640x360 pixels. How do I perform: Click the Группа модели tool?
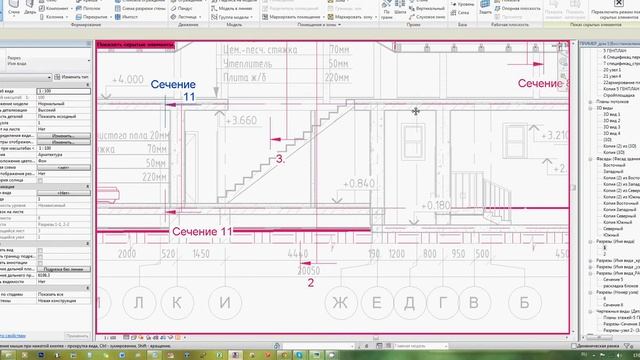(x=231, y=17)
